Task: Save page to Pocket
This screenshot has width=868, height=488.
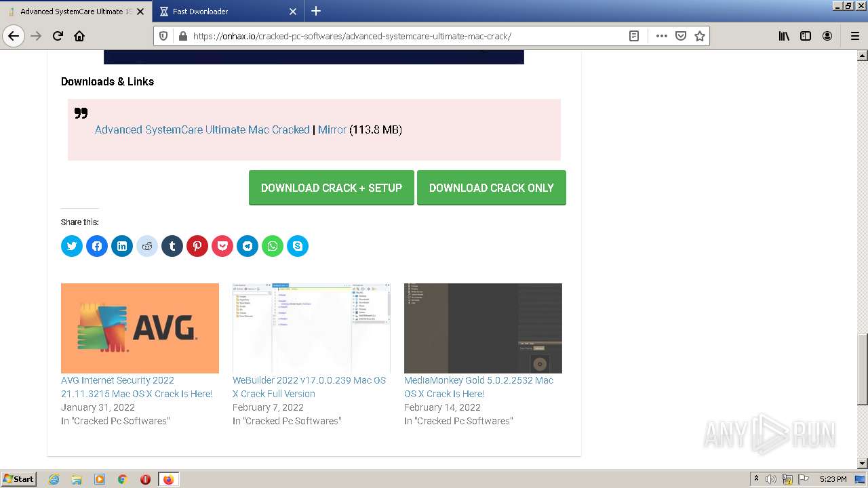Action: pyautogui.click(x=681, y=36)
